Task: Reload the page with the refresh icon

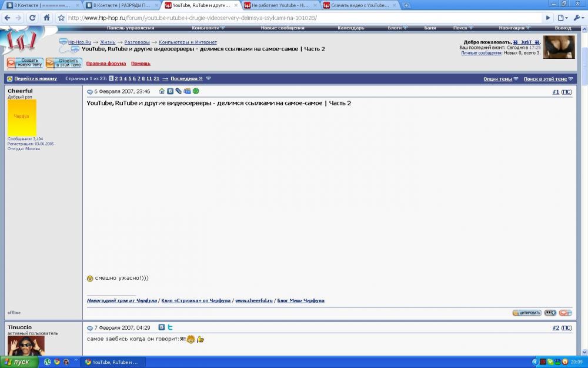Action: (32, 18)
